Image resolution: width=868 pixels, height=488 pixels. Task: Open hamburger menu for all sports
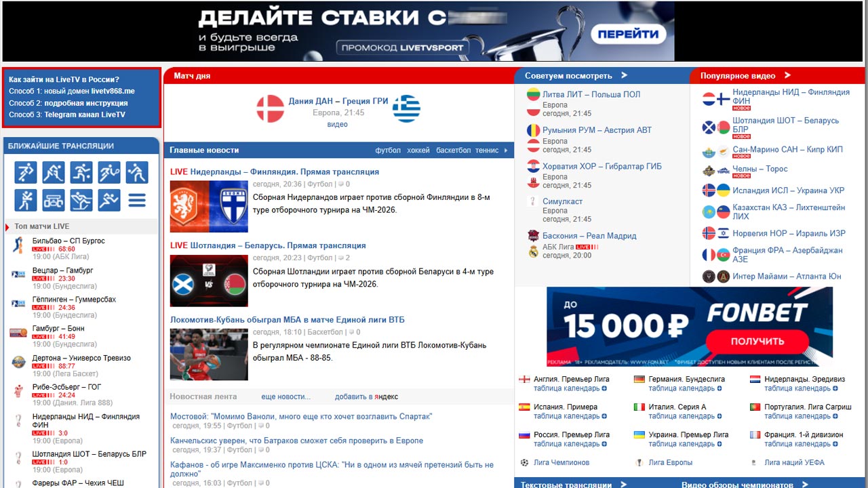pos(137,200)
